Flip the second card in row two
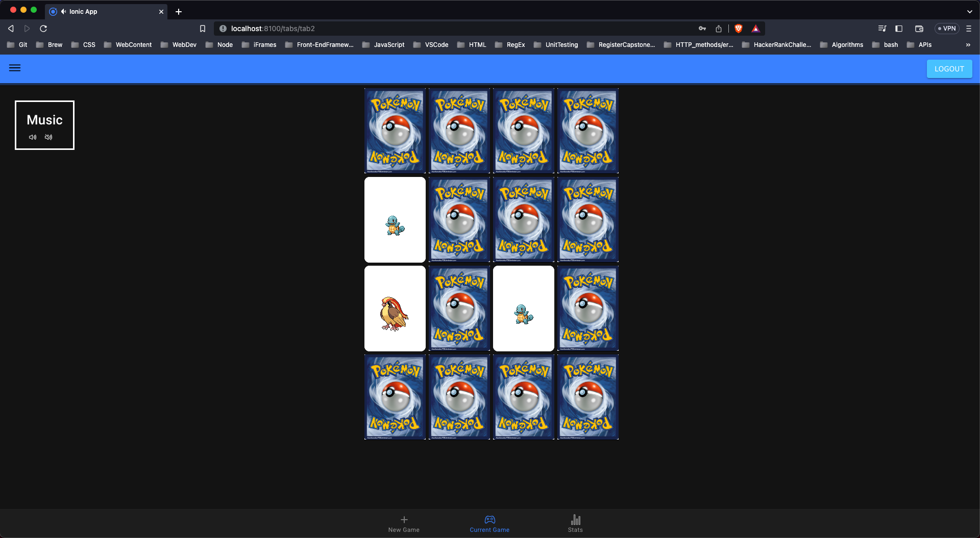The height and width of the screenshot is (538, 980). 459,220
